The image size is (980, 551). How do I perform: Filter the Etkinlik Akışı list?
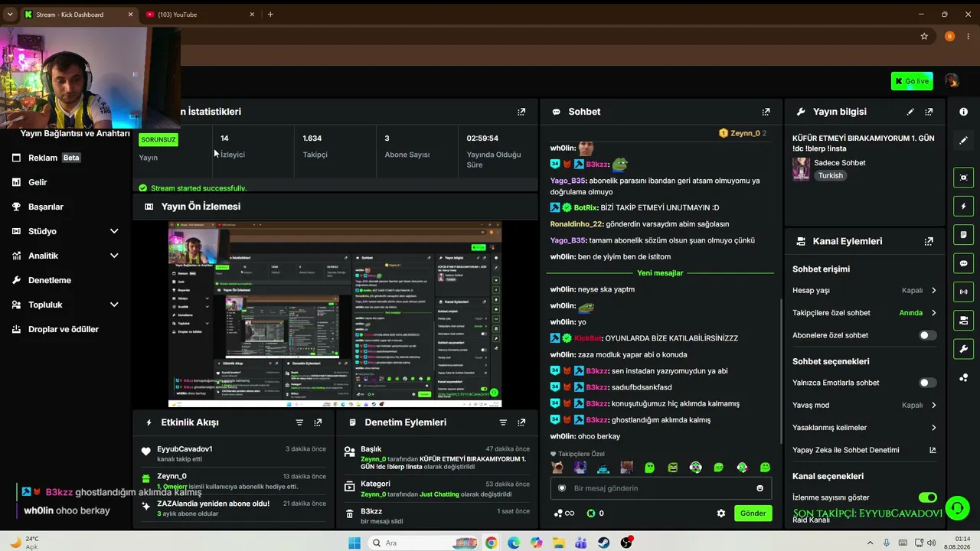click(x=299, y=422)
